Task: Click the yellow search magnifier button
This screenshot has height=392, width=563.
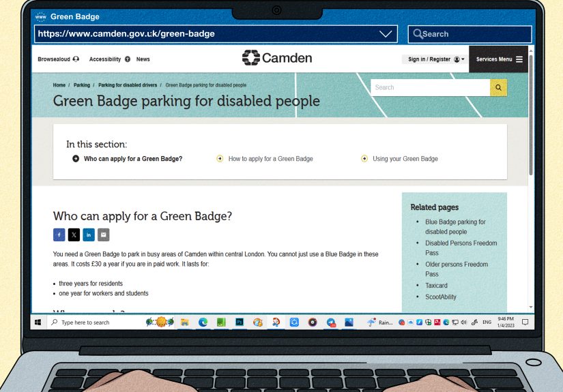Action: coord(498,87)
